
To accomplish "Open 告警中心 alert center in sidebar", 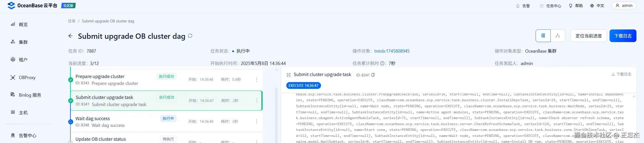I will pos(24,135).
